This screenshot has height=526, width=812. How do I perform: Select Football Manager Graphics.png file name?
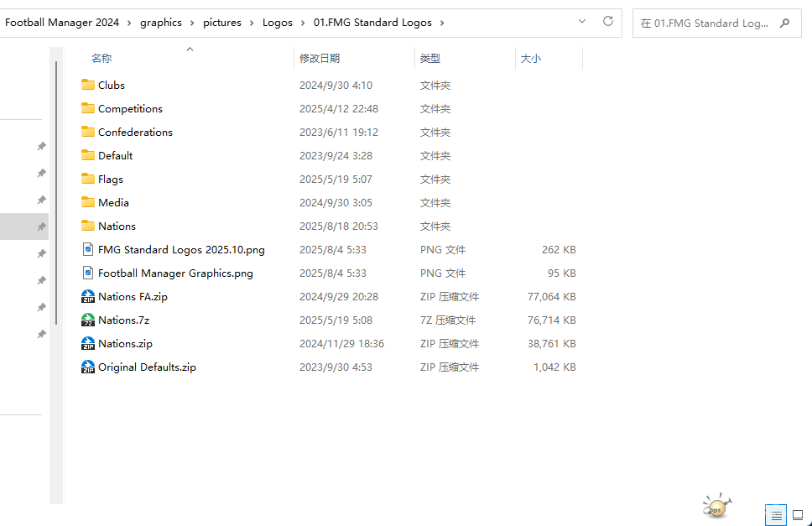pos(175,273)
